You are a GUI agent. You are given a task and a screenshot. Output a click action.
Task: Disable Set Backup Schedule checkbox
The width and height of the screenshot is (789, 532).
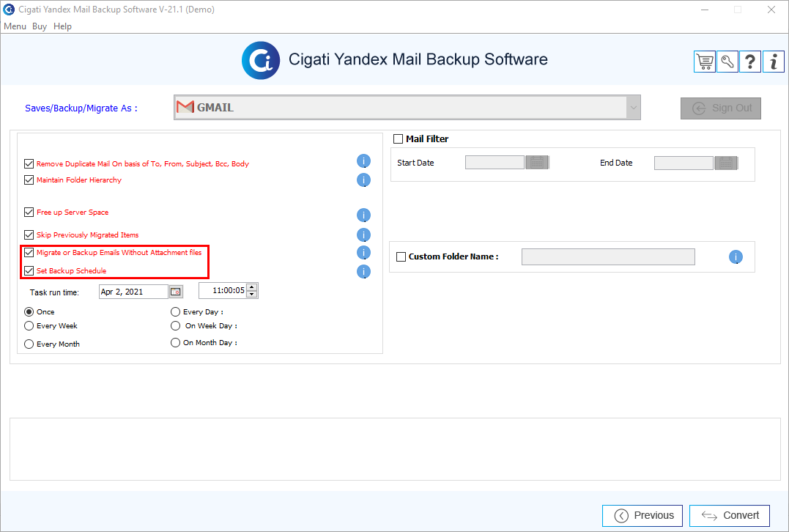coord(29,270)
